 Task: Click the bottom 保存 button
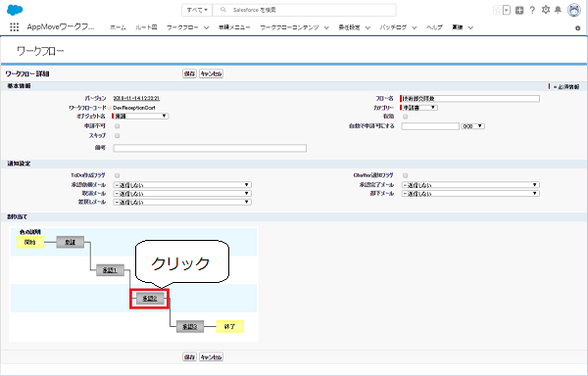click(x=190, y=356)
